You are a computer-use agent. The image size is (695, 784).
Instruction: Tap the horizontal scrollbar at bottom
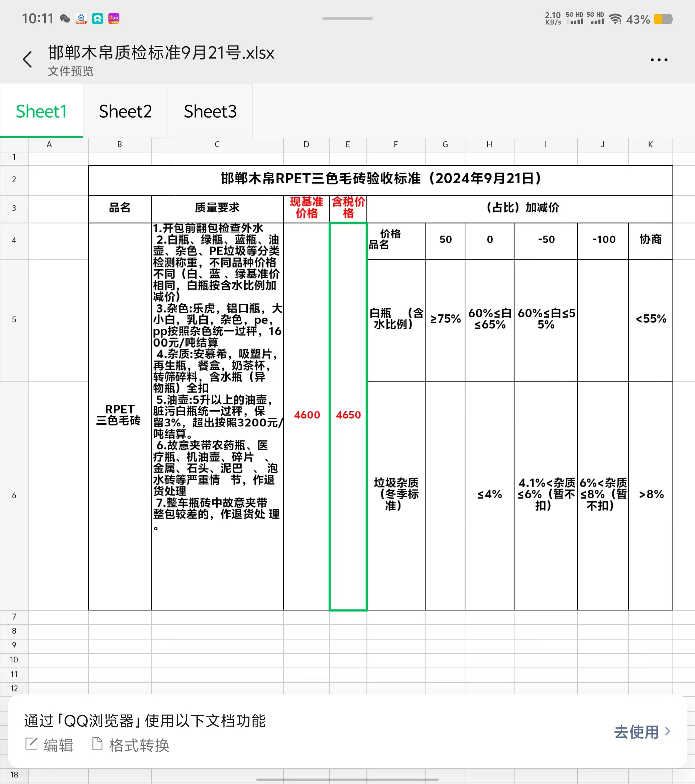(x=347, y=779)
